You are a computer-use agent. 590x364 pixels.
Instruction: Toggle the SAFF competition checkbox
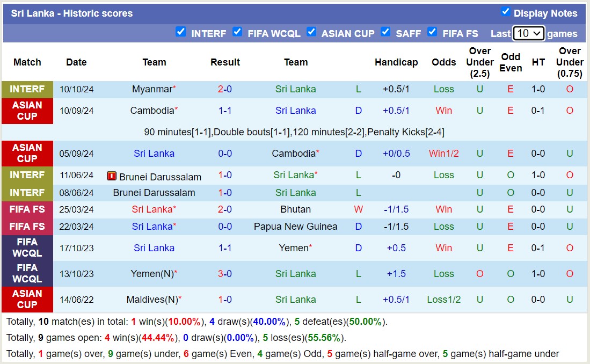point(385,32)
